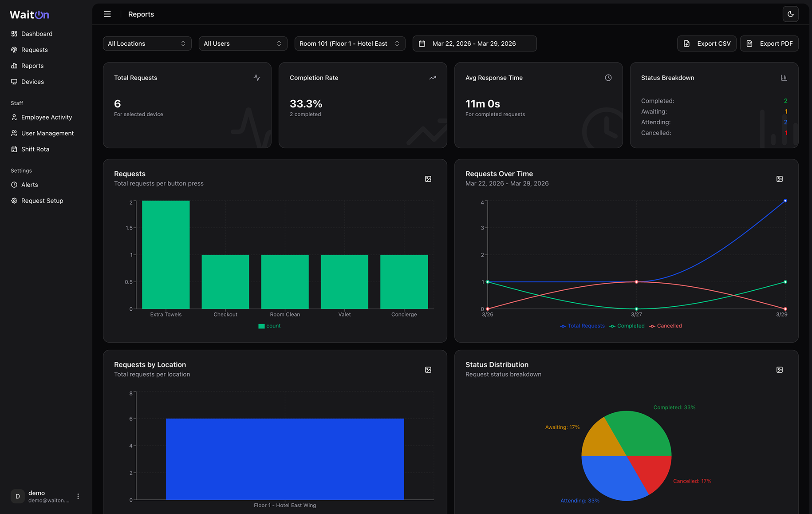Go to Dashboard in sidebar
The width and height of the screenshot is (812, 514).
pyautogui.click(x=37, y=34)
